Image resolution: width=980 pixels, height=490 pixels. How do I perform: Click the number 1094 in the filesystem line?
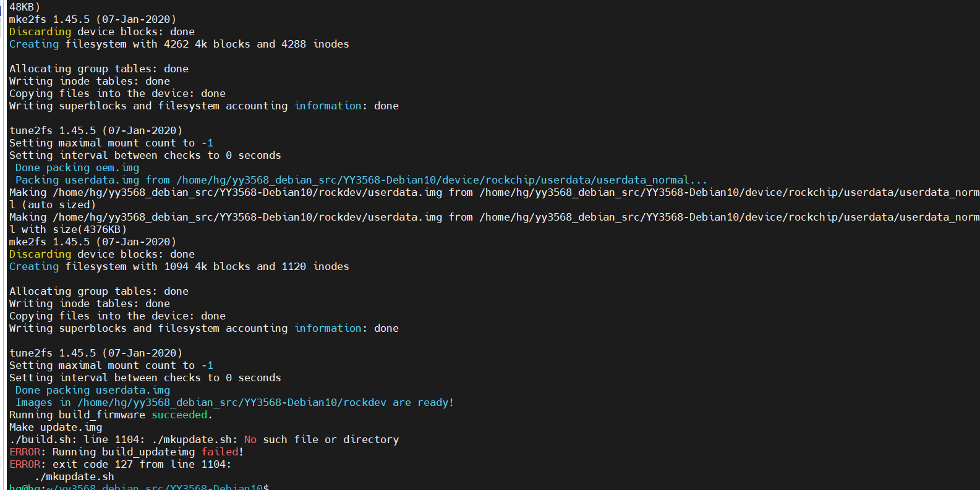176,266
